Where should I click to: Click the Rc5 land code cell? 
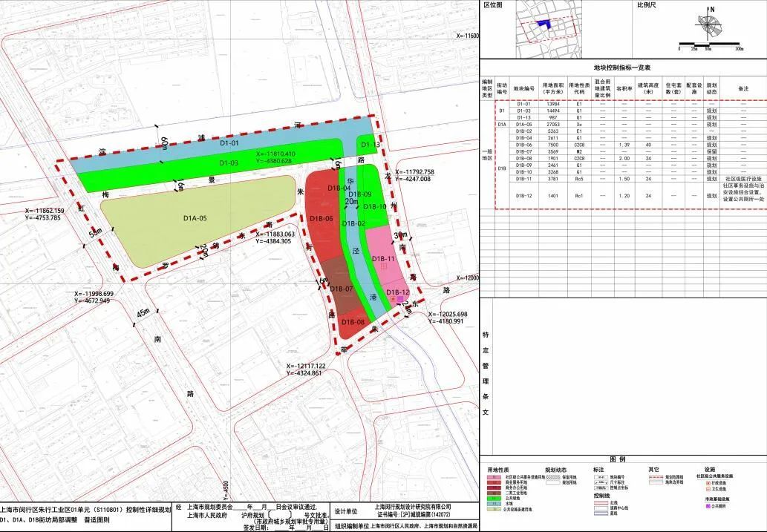coord(579,179)
